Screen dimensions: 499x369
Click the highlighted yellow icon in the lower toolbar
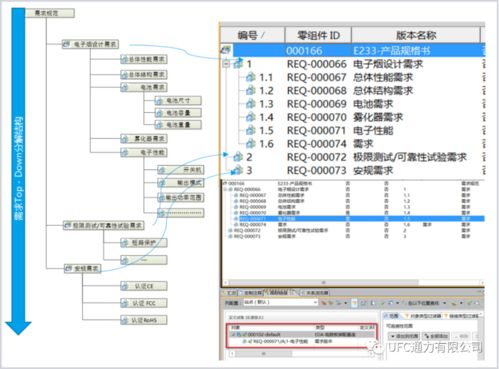click(x=354, y=303)
